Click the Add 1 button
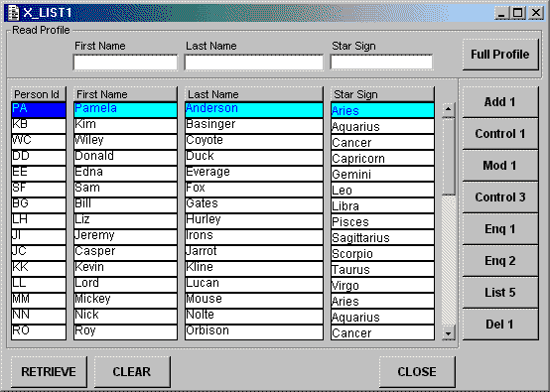 [x=500, y=102]
